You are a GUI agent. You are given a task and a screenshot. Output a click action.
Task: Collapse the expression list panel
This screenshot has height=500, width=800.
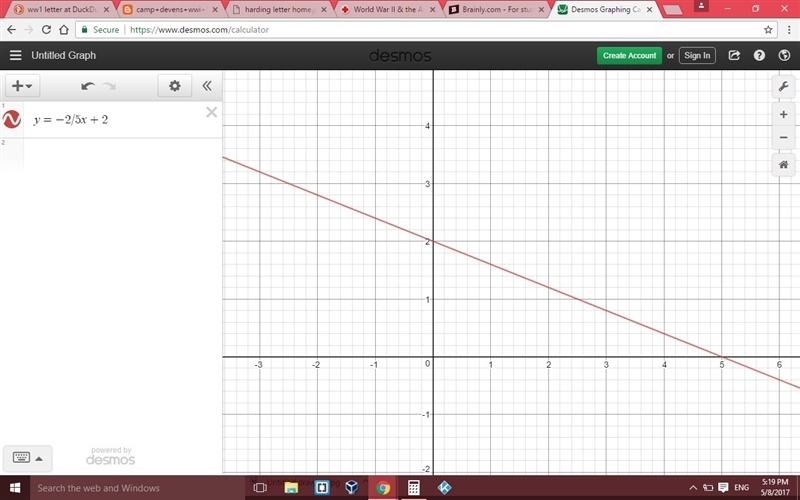tap(207, 86)
